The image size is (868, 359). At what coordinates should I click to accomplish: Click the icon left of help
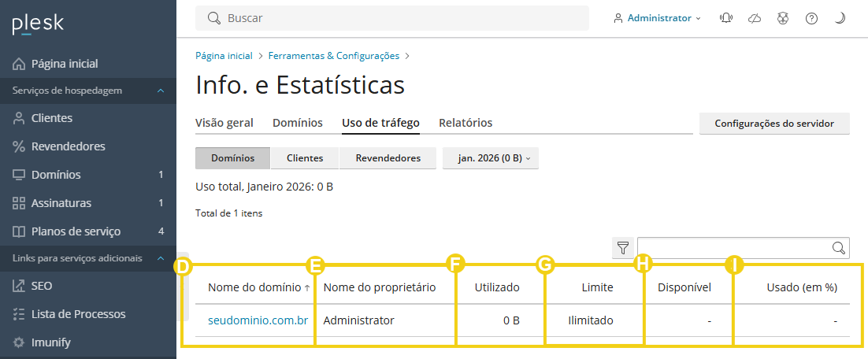click(782, 18)
